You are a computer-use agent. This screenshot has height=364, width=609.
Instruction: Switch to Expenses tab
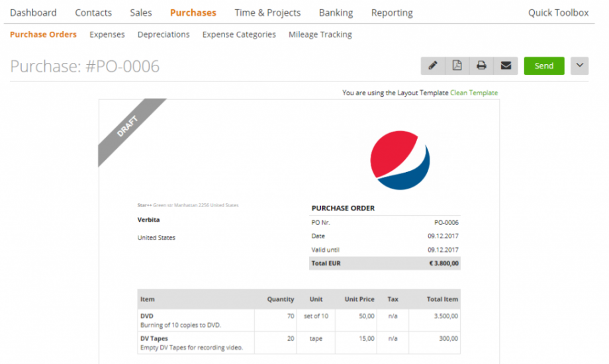(x=107, y=34)
